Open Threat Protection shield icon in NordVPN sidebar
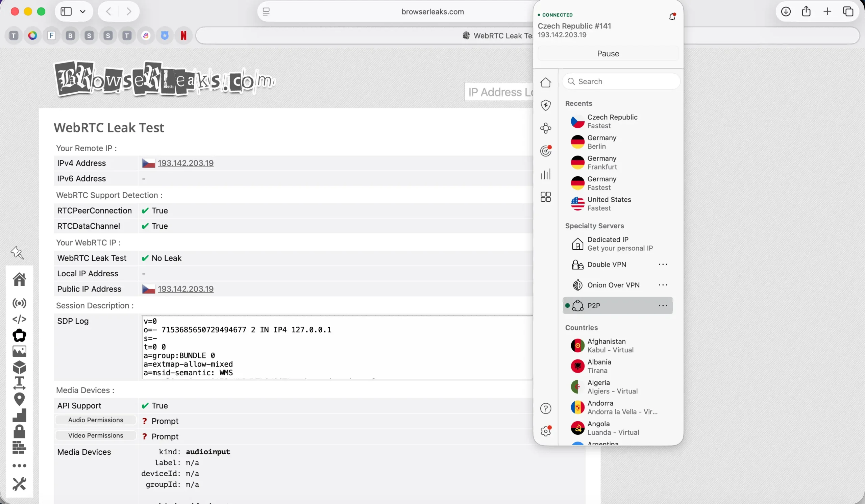Viewport: 865px width, 504px height. pyautogui.click(x=546, y=105)
